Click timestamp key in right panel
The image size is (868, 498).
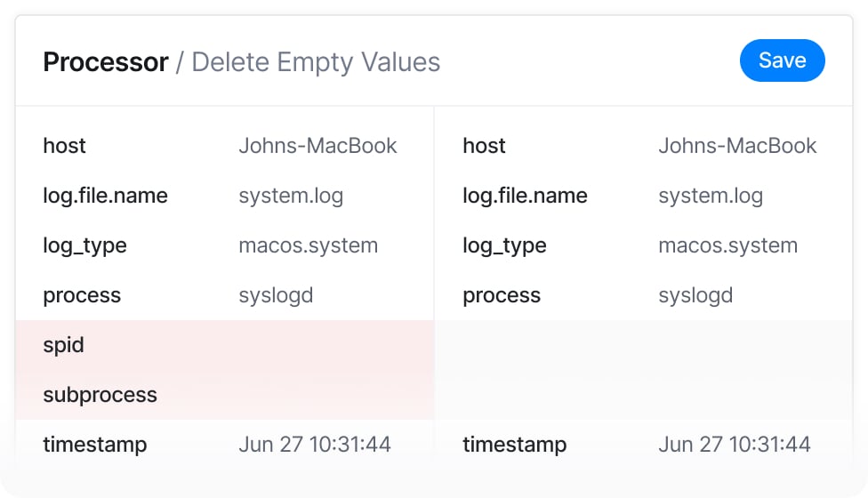tap(515, 445)
